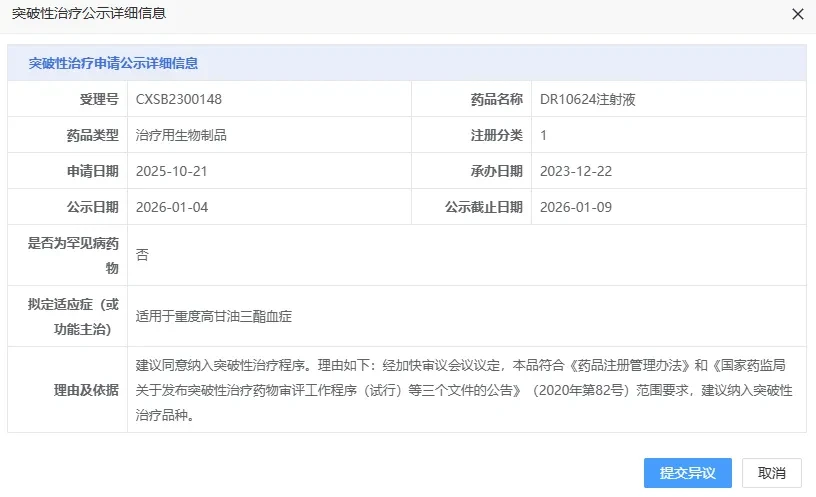Click the 药品类型 value 治疗用生物制品
This screenshot has width=816, height=497.
pyautogui.click(x=181, y=135)
